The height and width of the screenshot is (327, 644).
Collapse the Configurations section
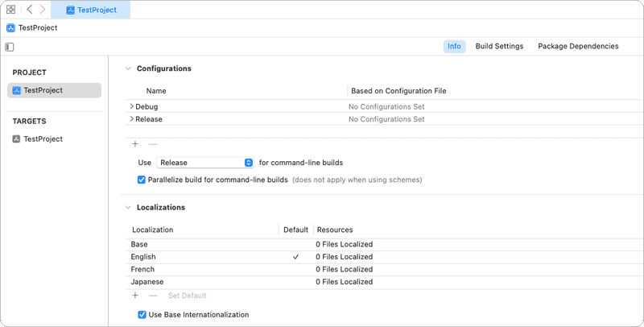tap(128, 68)
